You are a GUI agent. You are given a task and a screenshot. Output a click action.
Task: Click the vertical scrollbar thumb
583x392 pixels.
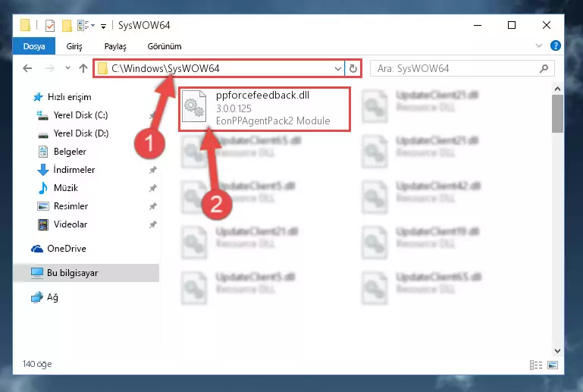pos(557,114)
